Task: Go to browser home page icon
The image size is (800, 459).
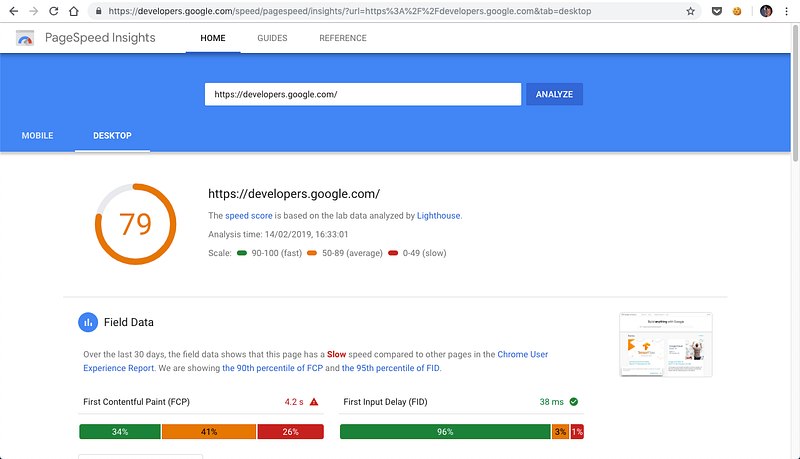Action: (74, 11)
